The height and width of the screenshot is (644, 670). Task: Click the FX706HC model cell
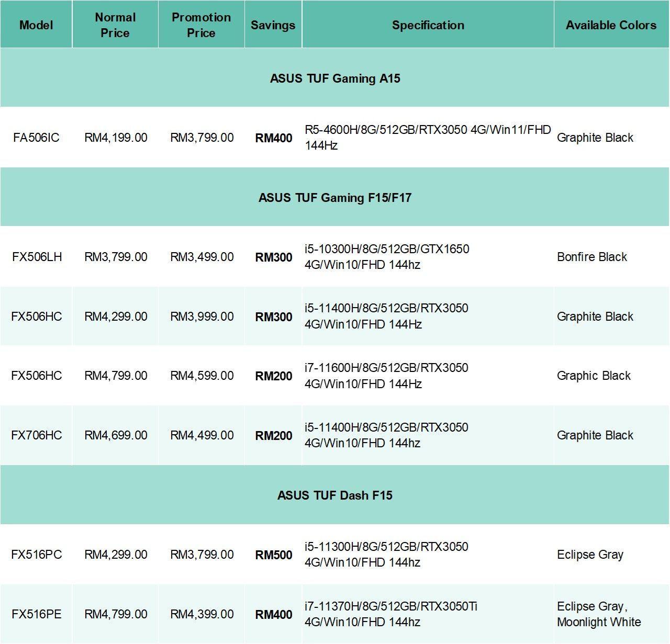36,435
